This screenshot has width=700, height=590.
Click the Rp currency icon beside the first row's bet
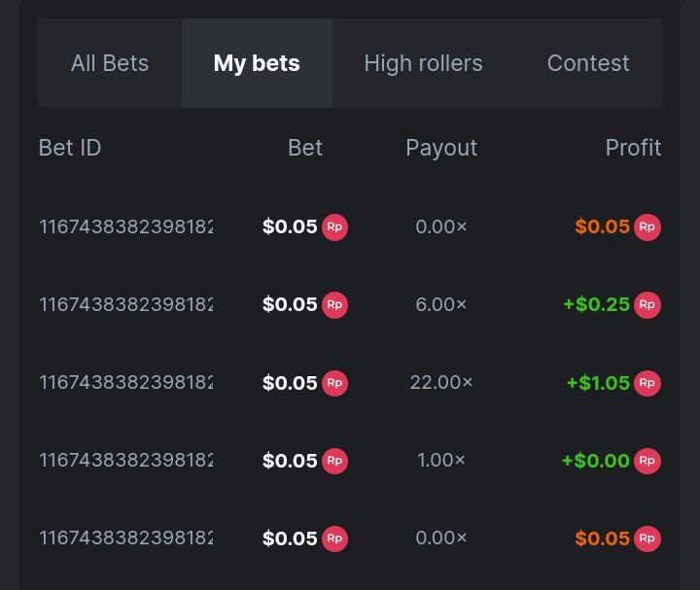pyautogui.click(x=334, y=227)
